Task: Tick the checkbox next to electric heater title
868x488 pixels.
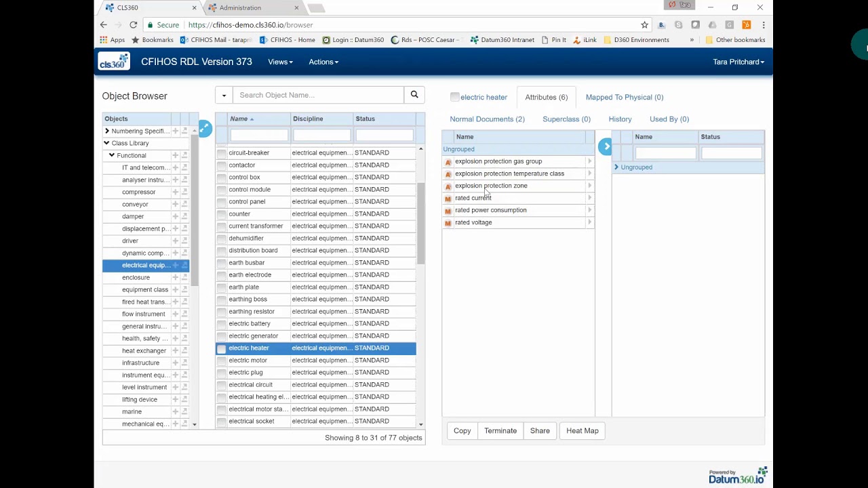Action: 455,97
